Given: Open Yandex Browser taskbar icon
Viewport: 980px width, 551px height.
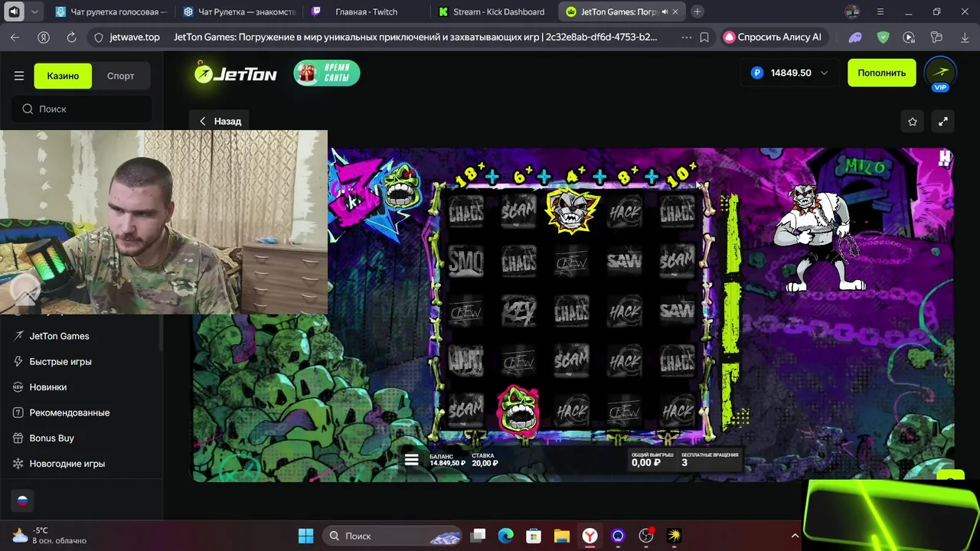Looking at the screenshot, I should [590, 536].
